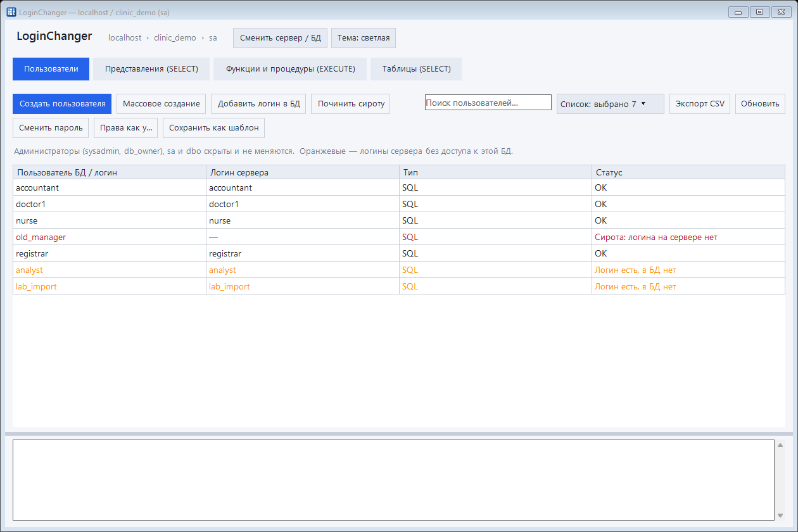798x532 pixels.
Task: Export the list with Экспорт CSV
Action: click(700, 104)
